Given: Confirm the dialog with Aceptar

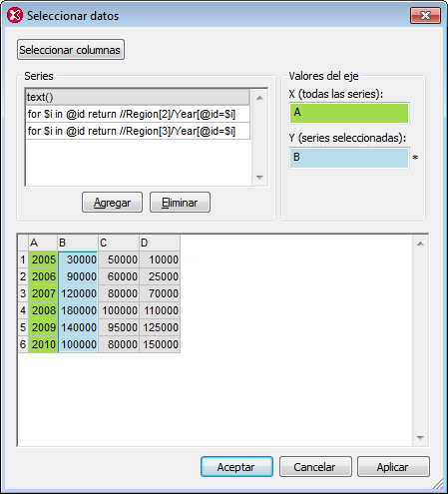Looking at the screenshot, I should (236, 467).
